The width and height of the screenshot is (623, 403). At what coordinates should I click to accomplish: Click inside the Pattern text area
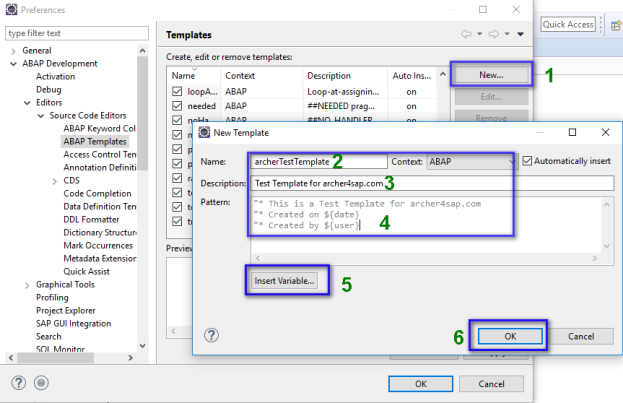tap(426, 225)
